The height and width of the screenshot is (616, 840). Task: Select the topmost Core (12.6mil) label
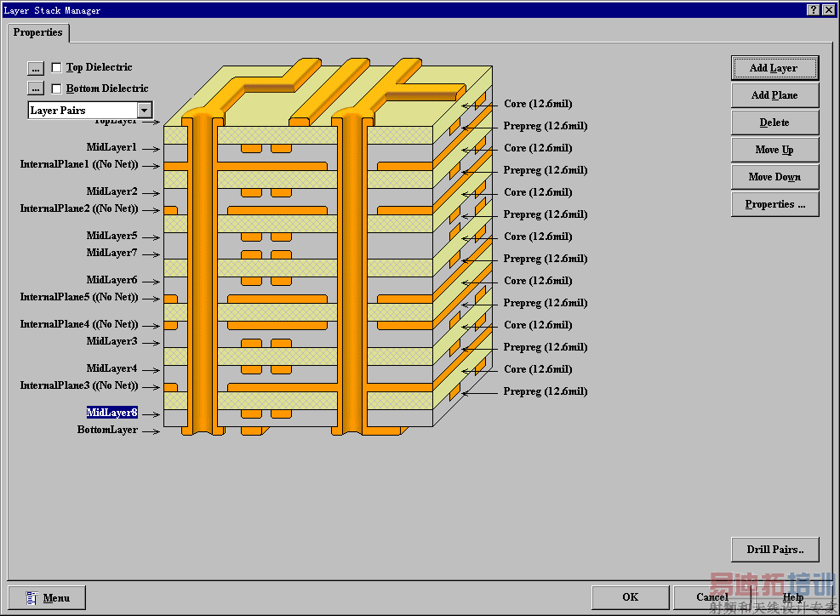click(538, 104)
